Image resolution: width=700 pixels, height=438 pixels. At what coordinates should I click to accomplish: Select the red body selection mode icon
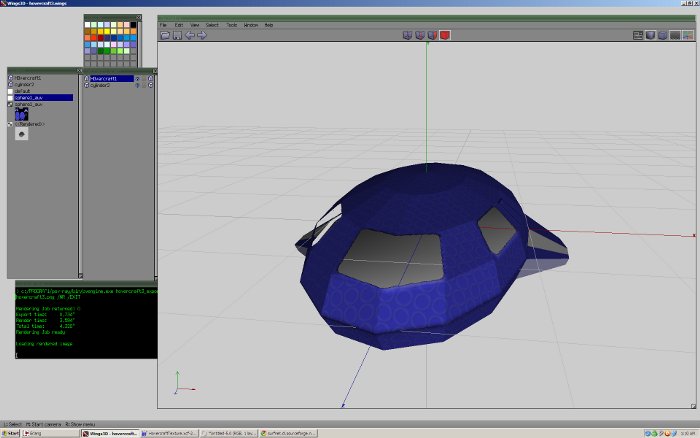tap(444, 35)
